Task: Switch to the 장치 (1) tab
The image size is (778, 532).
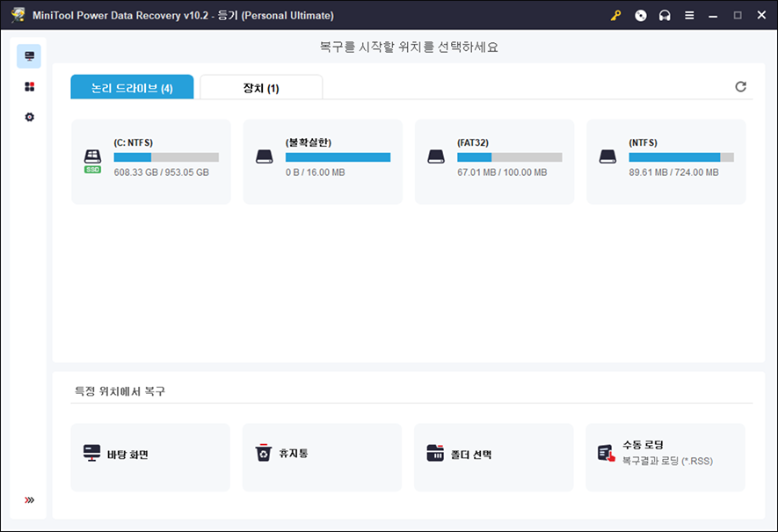Action: tap(261, 87)
